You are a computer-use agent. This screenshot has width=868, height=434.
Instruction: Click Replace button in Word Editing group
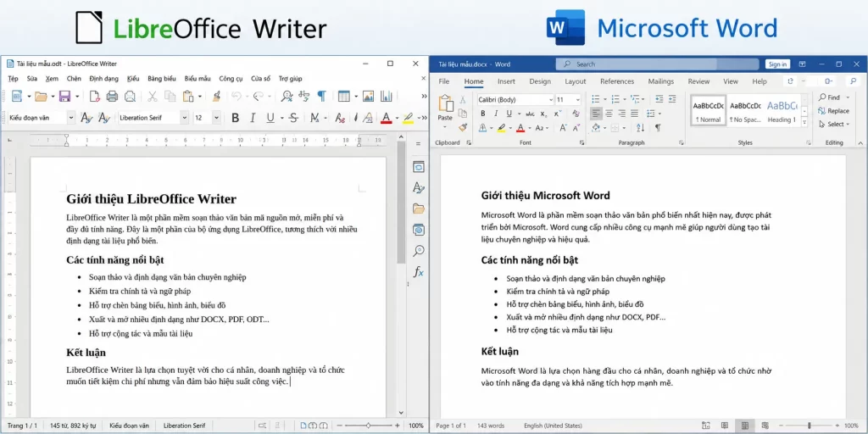click(834, 111)
